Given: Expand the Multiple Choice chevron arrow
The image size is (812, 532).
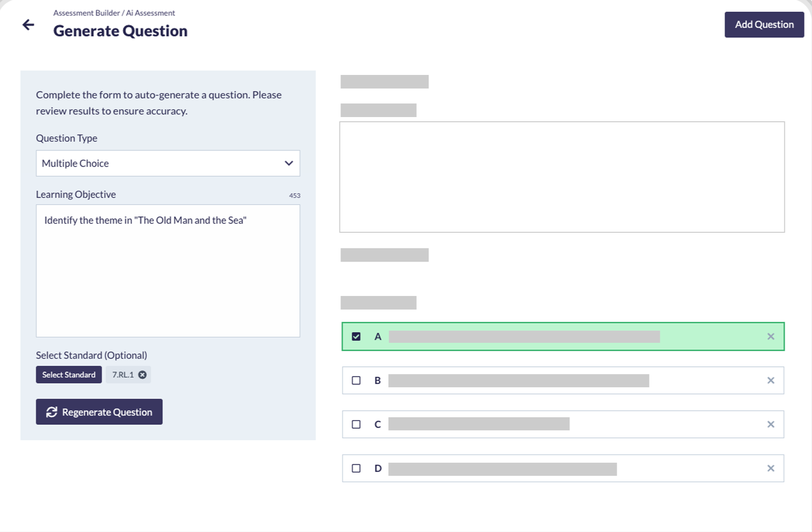Looking at the screenshot, I should [288, 163].
